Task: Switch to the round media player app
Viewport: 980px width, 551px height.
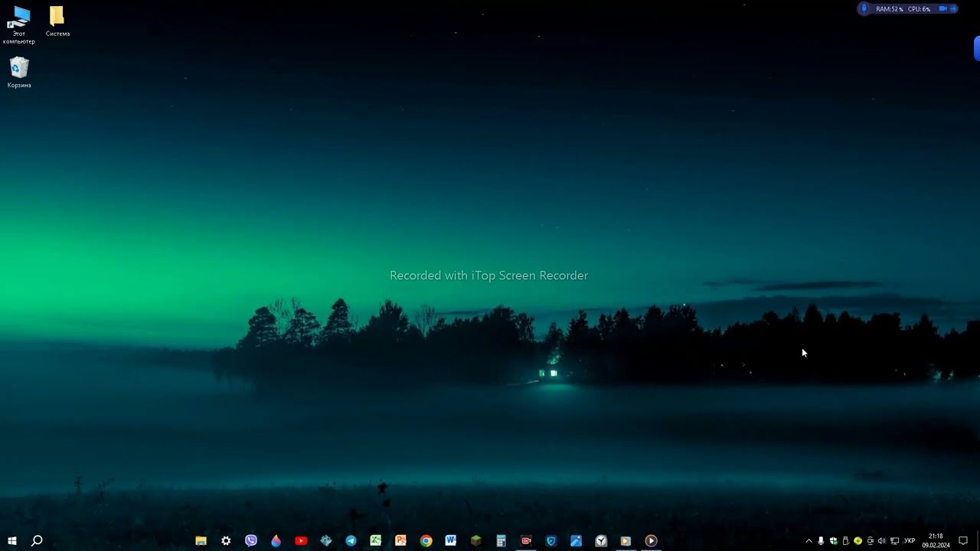Action: coord(651,541)
